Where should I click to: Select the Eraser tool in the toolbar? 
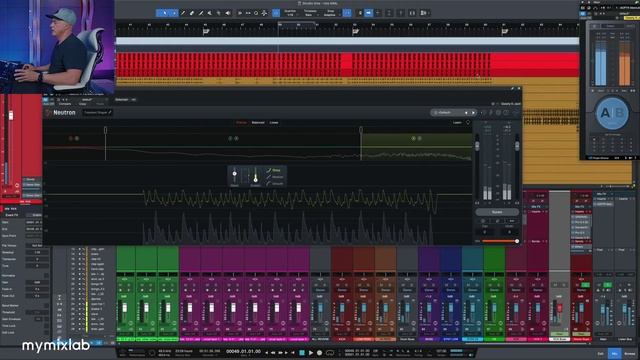[192, 13]
